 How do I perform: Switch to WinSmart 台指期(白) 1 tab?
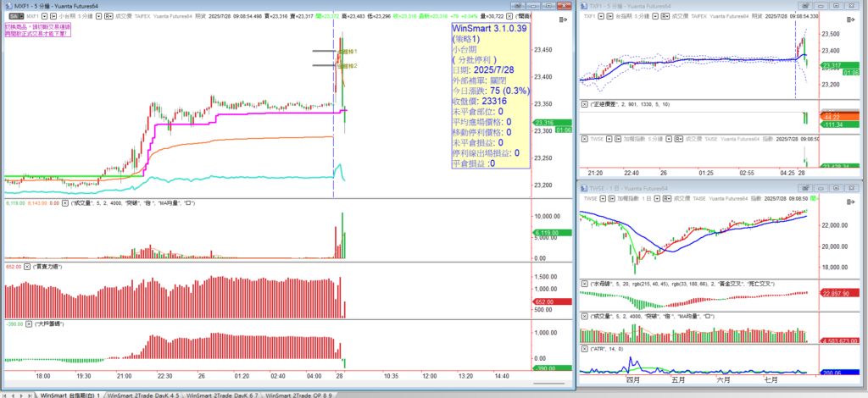[70, 395]
